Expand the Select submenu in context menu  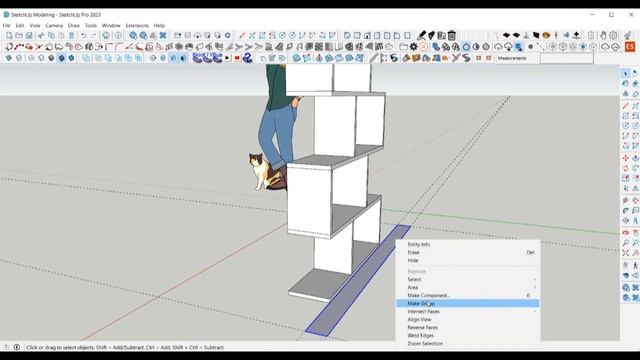[x=468, y=280]
